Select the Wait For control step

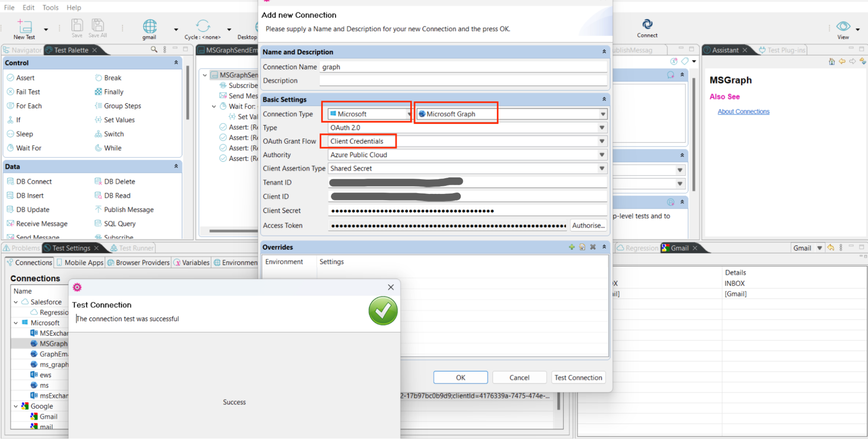24,148
